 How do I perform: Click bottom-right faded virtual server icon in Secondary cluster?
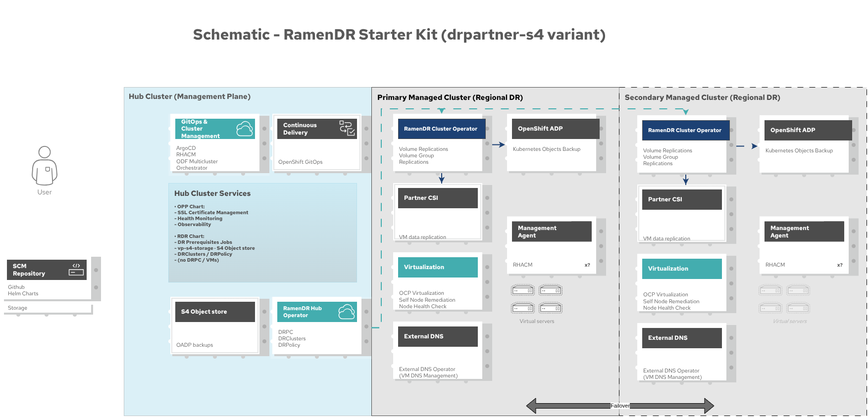pos(798,308)
